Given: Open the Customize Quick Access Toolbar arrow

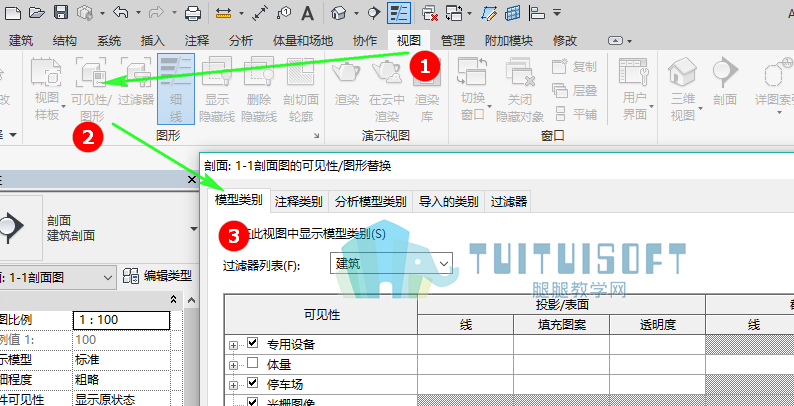Looking at the screenshot, I should coord(557,13).
